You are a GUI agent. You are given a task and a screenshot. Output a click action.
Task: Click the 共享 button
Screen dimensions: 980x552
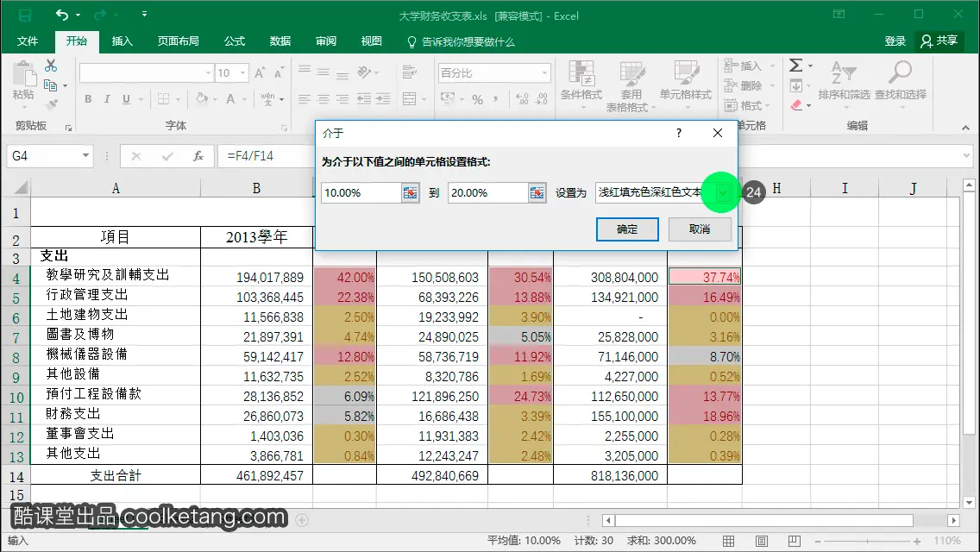click(x=939, y=41)
